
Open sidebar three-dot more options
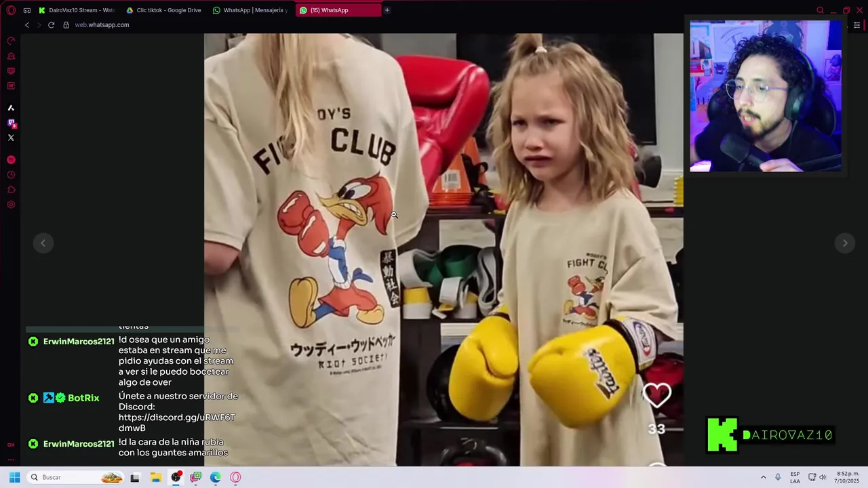(x=11, y=460)
